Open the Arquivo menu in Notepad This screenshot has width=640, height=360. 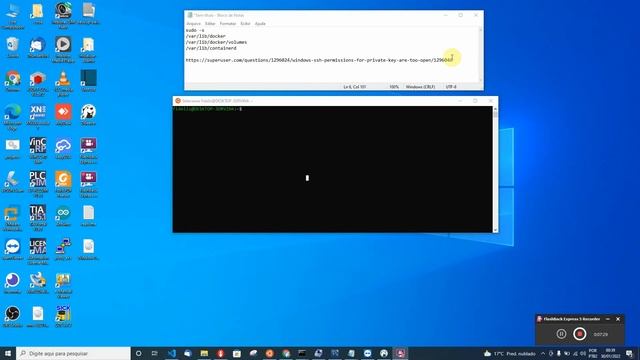(193, 24)
